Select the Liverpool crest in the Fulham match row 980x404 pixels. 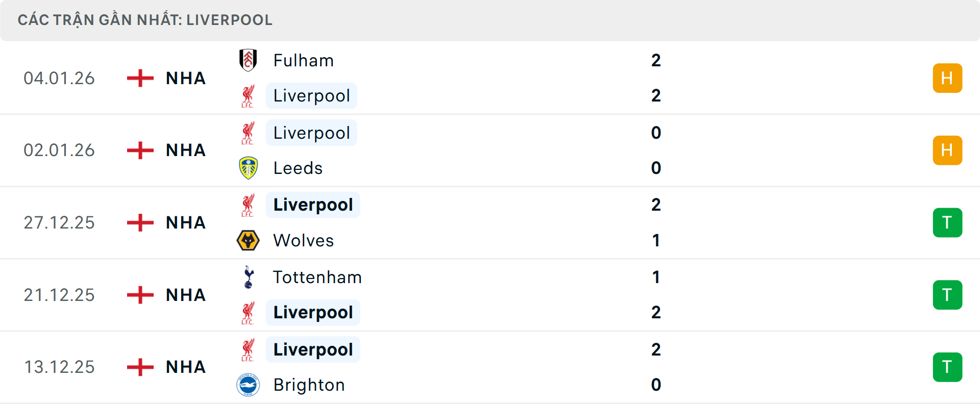pos(249,95)
